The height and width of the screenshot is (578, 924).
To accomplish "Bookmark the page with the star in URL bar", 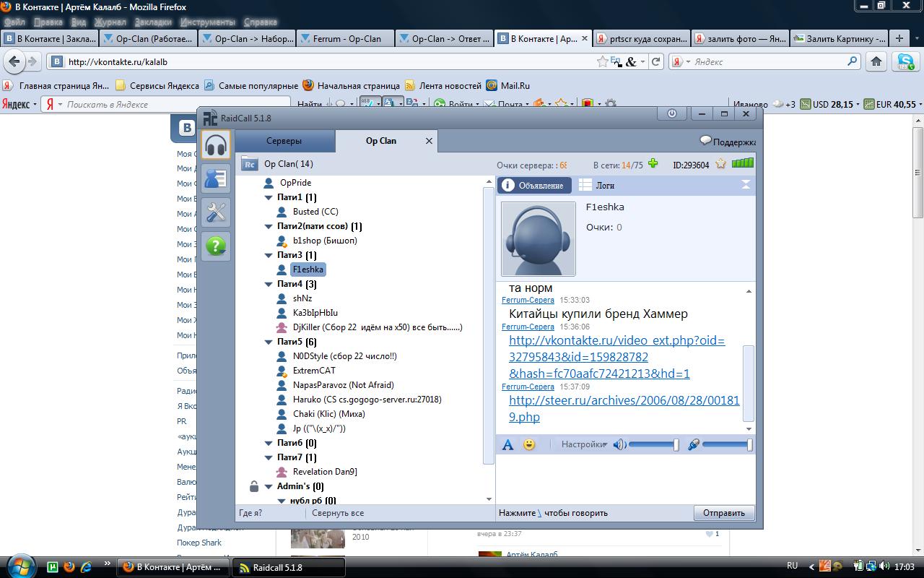I will pos(602,62).
